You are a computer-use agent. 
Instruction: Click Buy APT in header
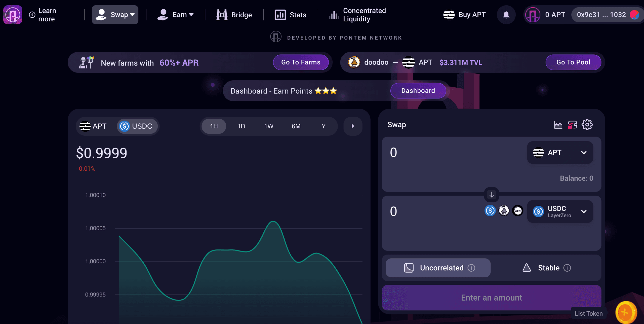[464, 15]
